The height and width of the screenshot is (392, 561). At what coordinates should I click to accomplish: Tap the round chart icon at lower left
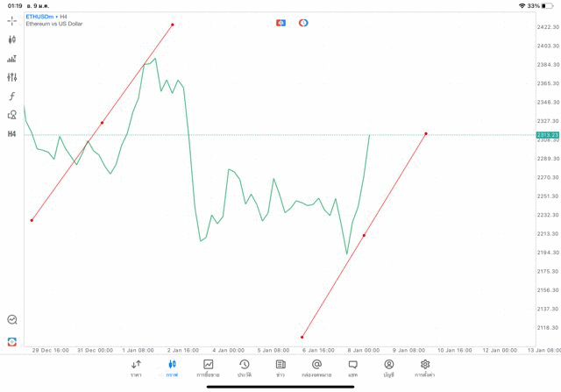(12, 320)
